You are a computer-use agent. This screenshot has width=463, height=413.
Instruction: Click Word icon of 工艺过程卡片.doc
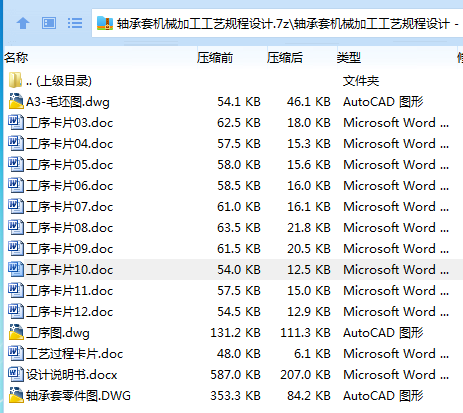(16, 353)
